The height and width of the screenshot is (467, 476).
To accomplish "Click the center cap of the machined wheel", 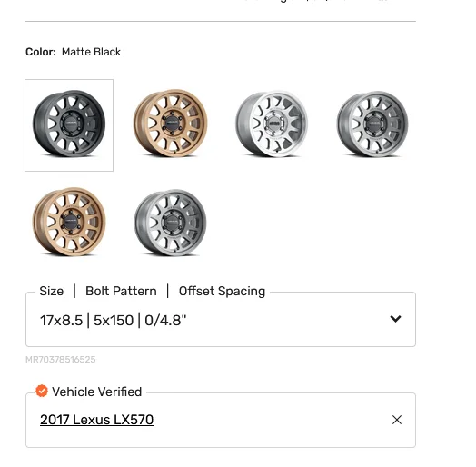I will click(274, 124).
